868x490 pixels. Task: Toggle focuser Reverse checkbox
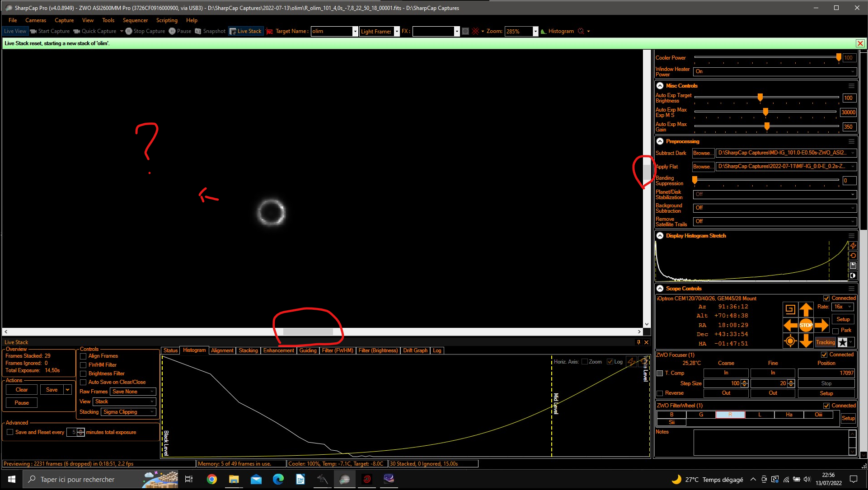660,393
